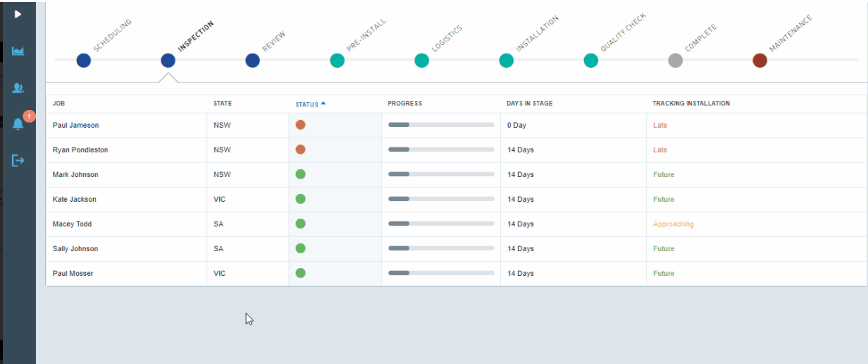This screenshot has height=364, width=868.
Task: Click the Pre-Install stage label
Action: click(366, 35)
